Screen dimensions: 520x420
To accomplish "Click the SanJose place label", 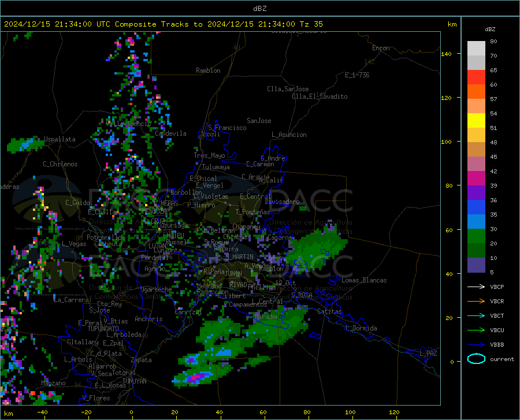I will (x=259, y=121).
